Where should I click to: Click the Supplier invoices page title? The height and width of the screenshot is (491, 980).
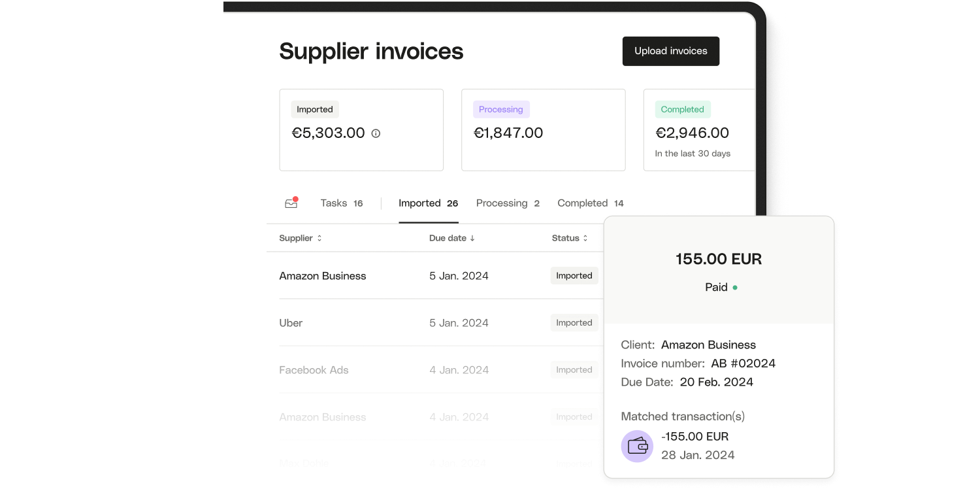pos(371,51)
